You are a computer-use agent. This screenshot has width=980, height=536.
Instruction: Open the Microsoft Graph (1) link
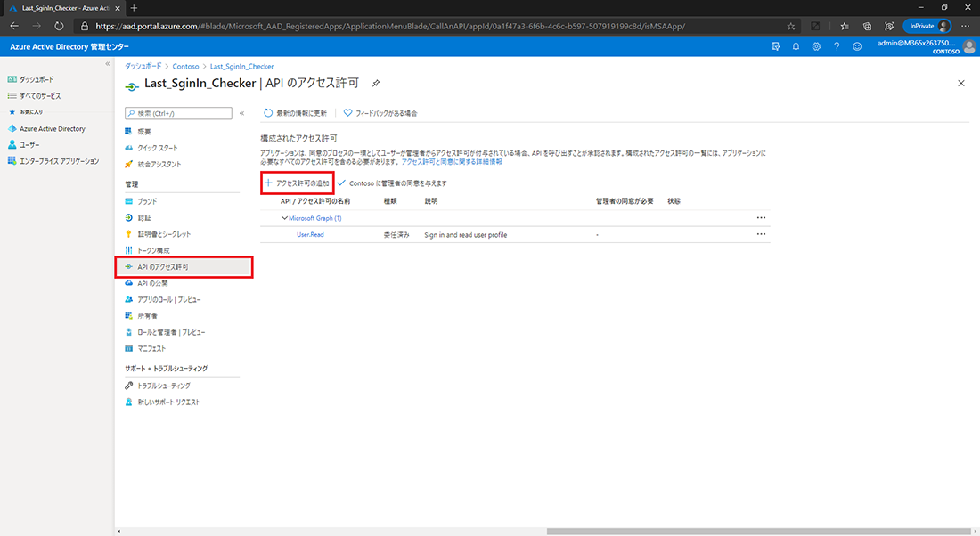pyautogui.click(x=315, y=218)
